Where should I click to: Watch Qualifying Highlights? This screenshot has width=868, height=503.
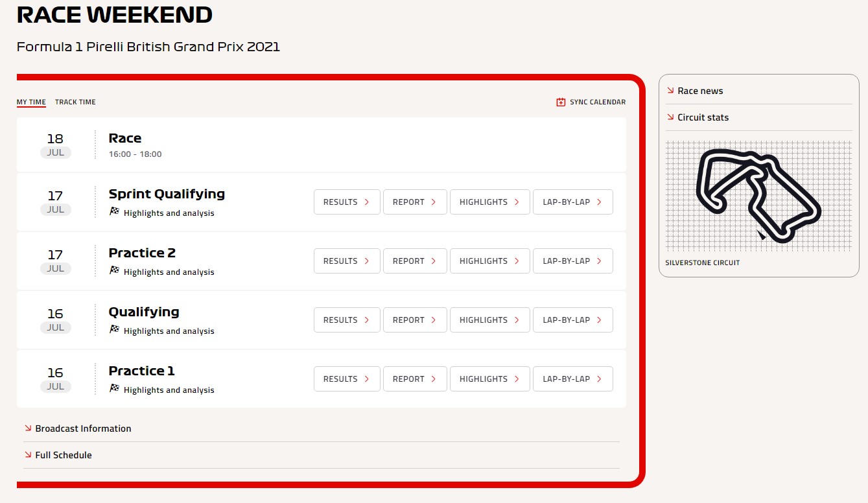(x=489, y=320)
